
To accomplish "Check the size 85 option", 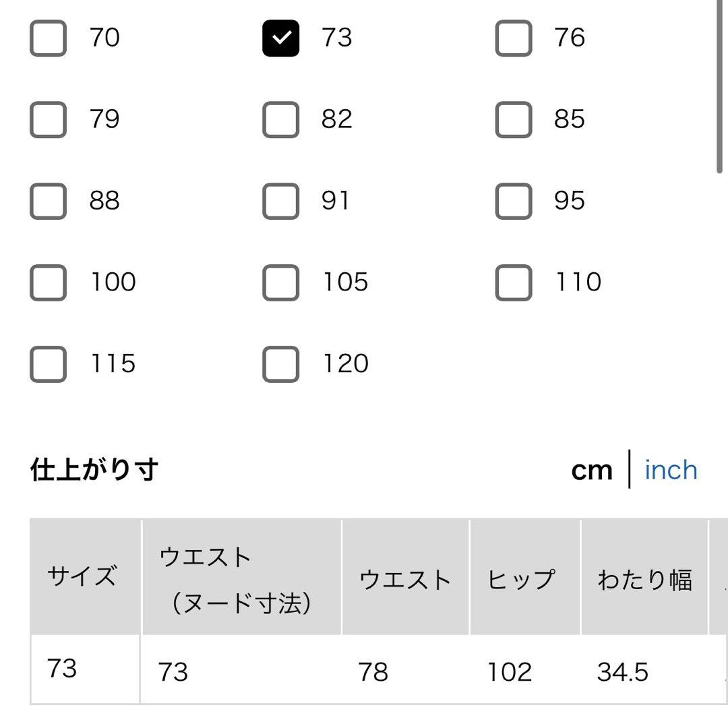I will [513, 119].
